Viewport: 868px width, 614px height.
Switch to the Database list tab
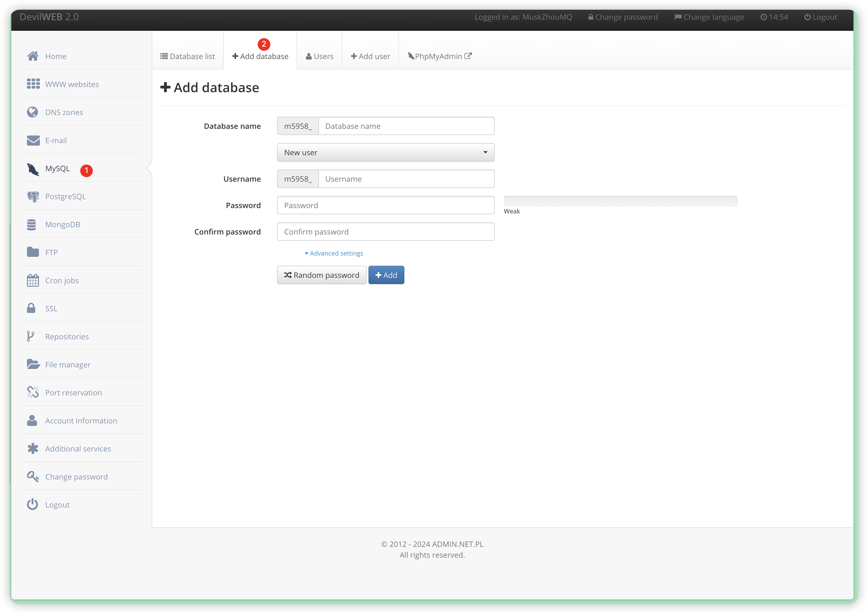188,56
